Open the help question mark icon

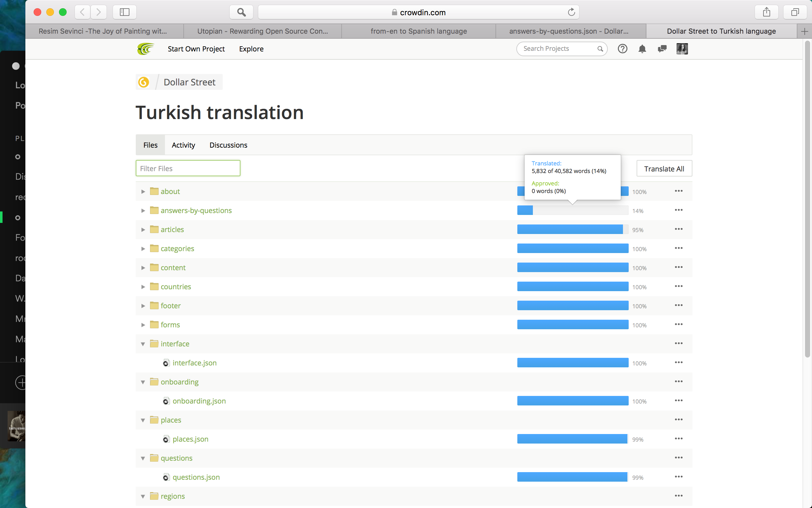pyautogui.click(x=622, y=49)
